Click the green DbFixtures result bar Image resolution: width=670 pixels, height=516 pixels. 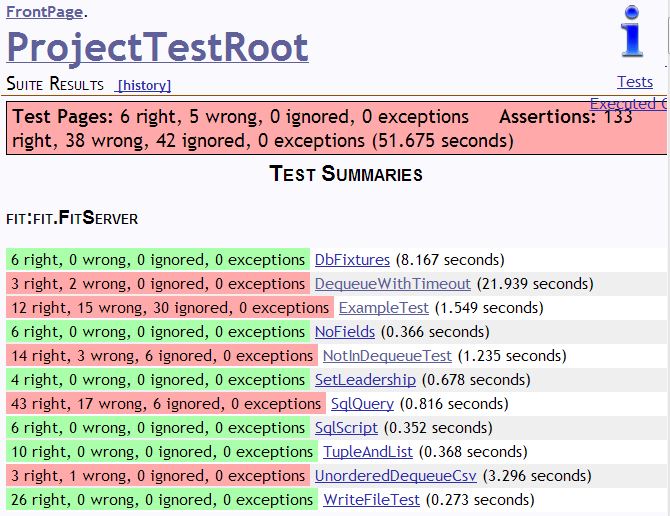[158, 259]
